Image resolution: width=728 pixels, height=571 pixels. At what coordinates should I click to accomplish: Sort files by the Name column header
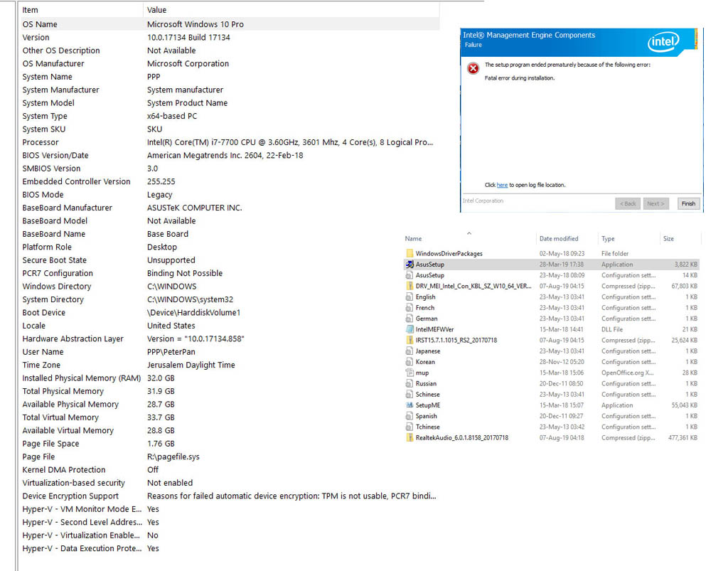tap(413, 239)
